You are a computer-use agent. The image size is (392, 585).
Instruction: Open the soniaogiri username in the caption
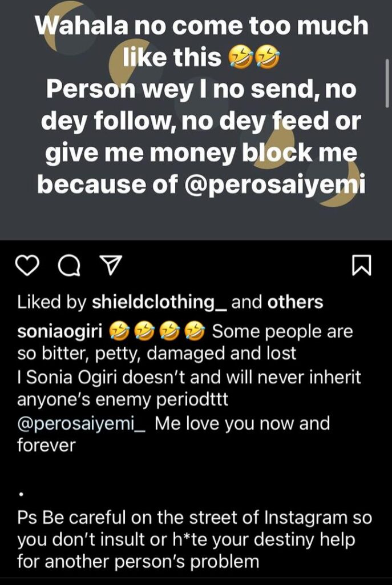(58, 332)
